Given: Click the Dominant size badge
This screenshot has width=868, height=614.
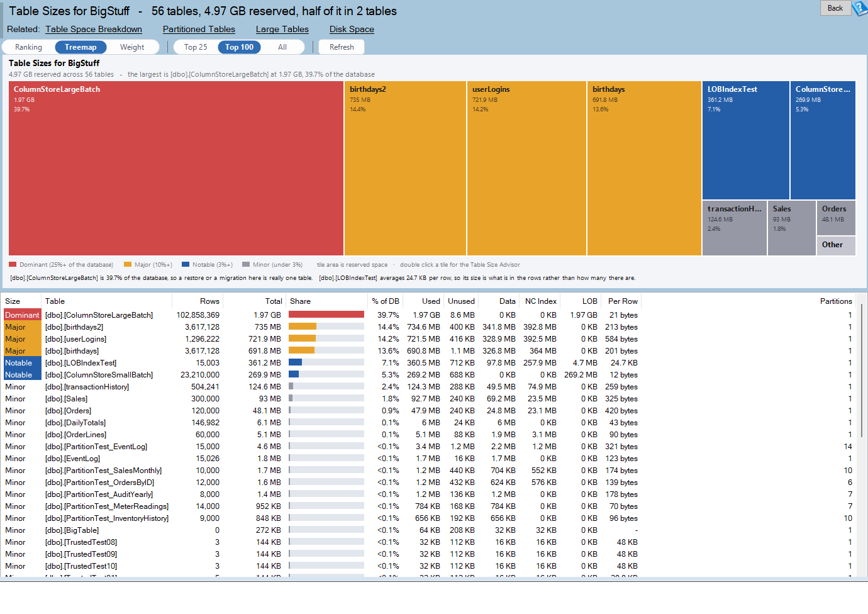Looking at the screenshot, I should pos(22,315).
